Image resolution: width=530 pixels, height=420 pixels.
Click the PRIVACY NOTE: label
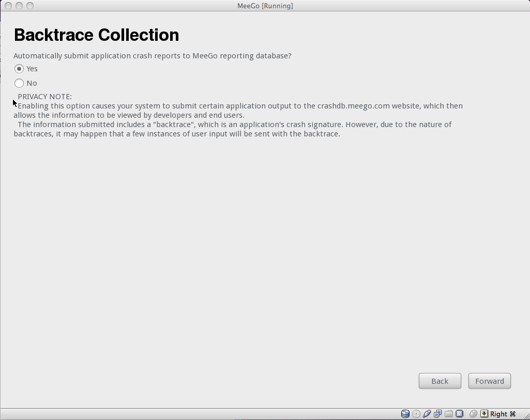44,97
